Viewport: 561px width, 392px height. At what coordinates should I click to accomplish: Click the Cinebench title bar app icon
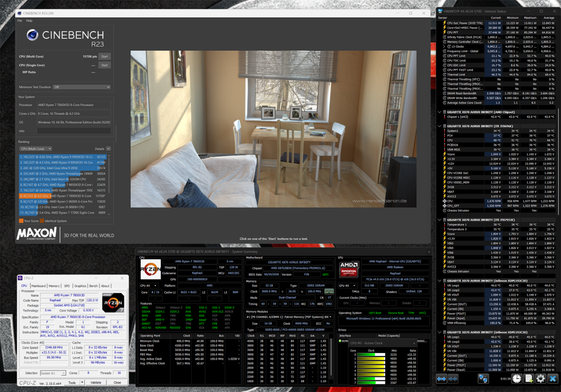pos(19,13)
